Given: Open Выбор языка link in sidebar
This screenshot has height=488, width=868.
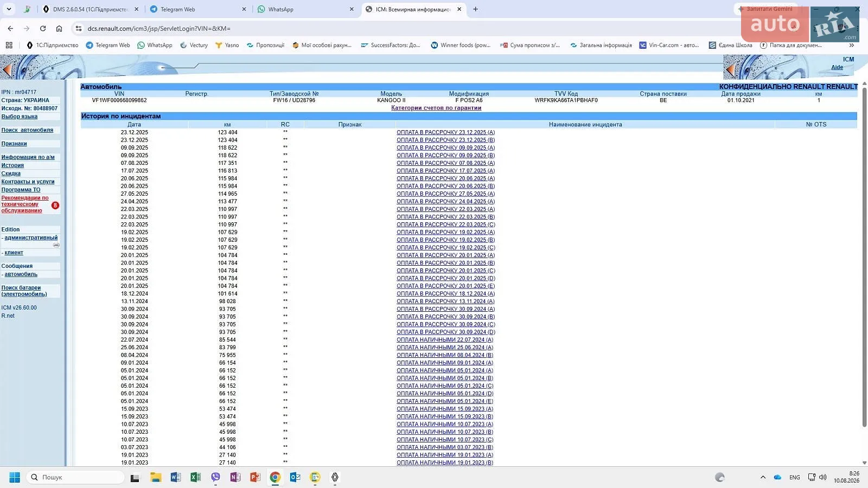Looking at the screenshot, I should tap(20, 117).
